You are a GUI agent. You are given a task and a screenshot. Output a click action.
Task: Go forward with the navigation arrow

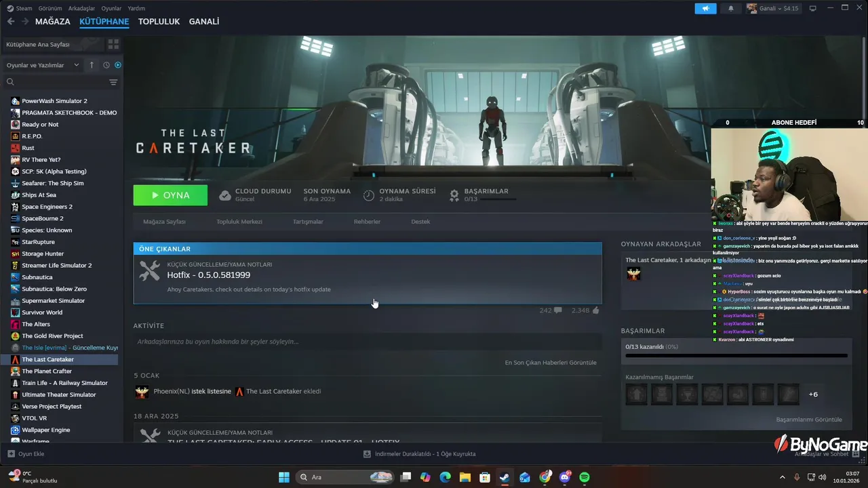25,22
